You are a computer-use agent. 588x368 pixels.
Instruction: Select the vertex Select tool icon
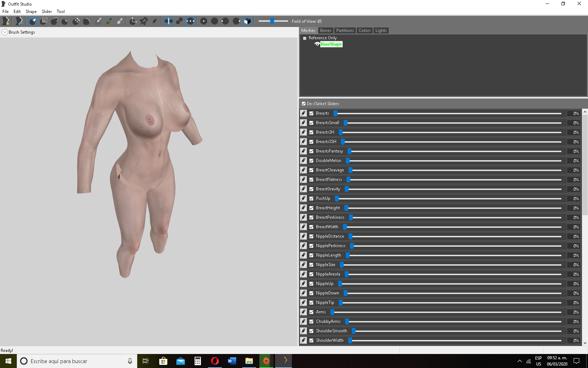[33, 21]
